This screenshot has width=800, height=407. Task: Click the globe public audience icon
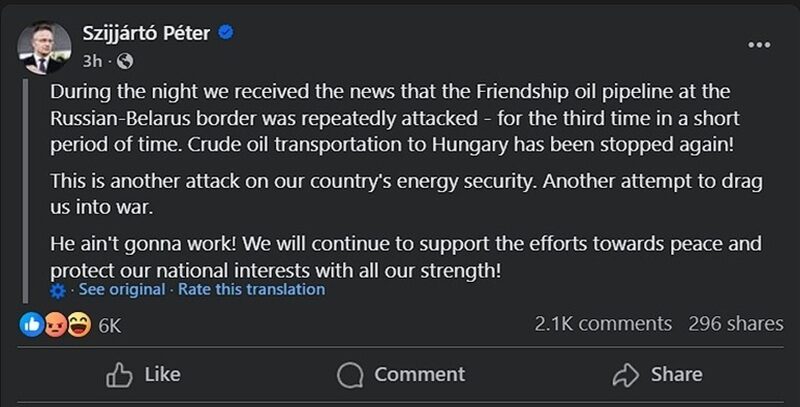coord(125,60)
